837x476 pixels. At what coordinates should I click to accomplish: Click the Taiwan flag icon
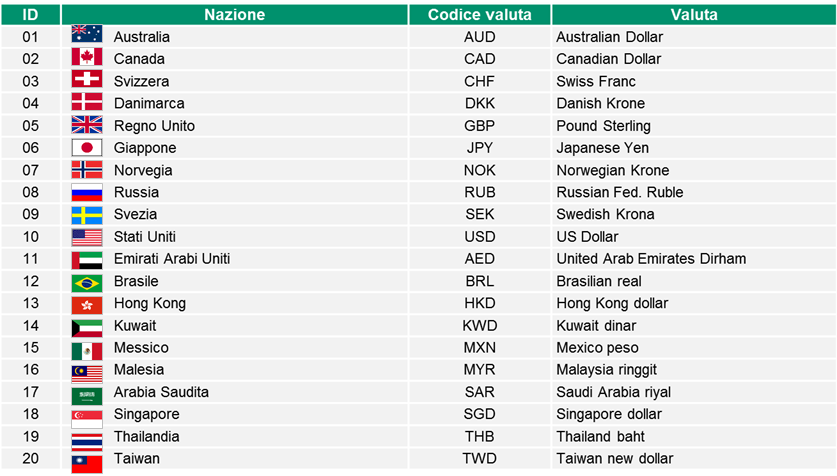87,459
